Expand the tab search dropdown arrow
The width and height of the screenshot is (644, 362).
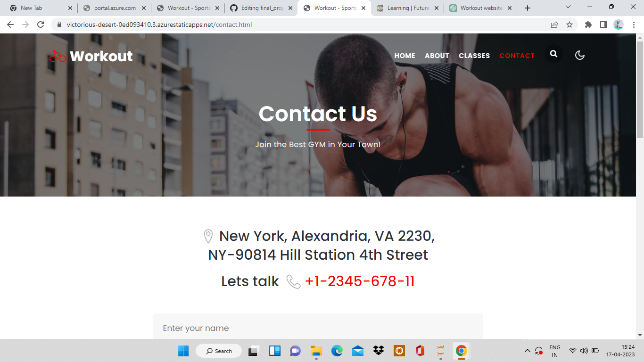(568, 7)
